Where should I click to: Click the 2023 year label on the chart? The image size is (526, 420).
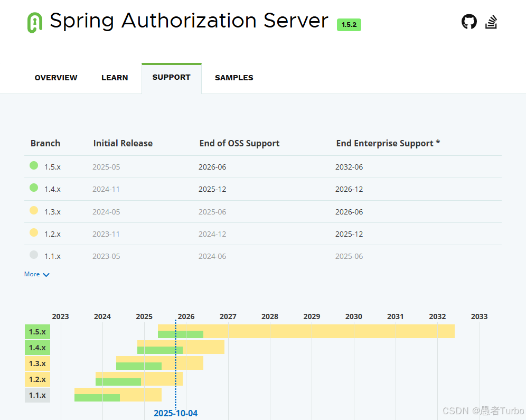pos(60,316)
